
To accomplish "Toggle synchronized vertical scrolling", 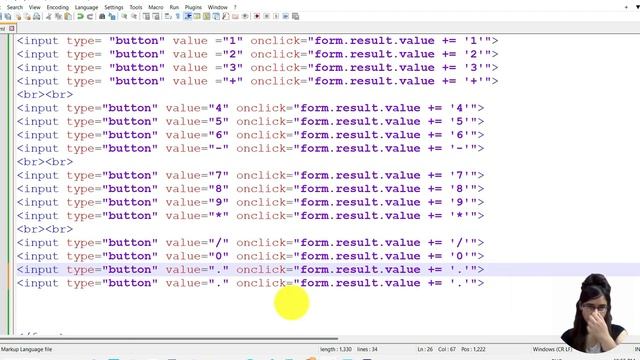I will (x=146, y=16).
